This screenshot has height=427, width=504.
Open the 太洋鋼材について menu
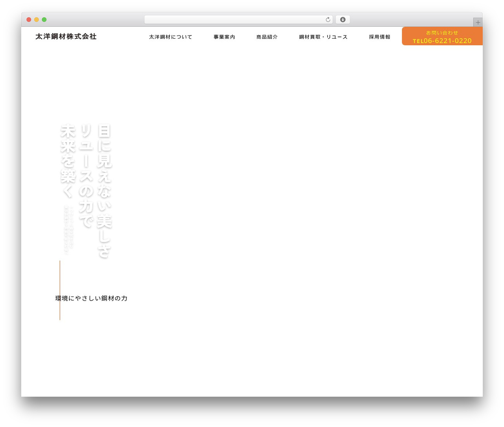point(170,37)
